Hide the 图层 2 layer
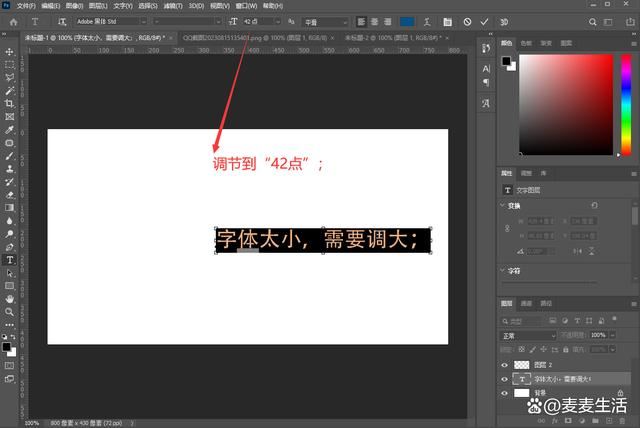The width and height of the screenshot is (640, 428). click(x=504, y=365)
